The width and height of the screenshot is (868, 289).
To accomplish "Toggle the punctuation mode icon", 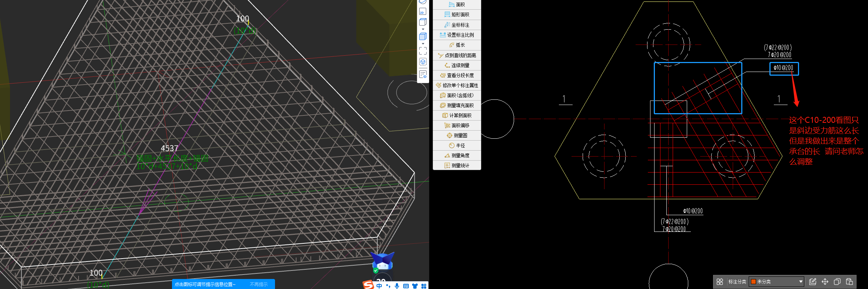I will coord(388,286).
